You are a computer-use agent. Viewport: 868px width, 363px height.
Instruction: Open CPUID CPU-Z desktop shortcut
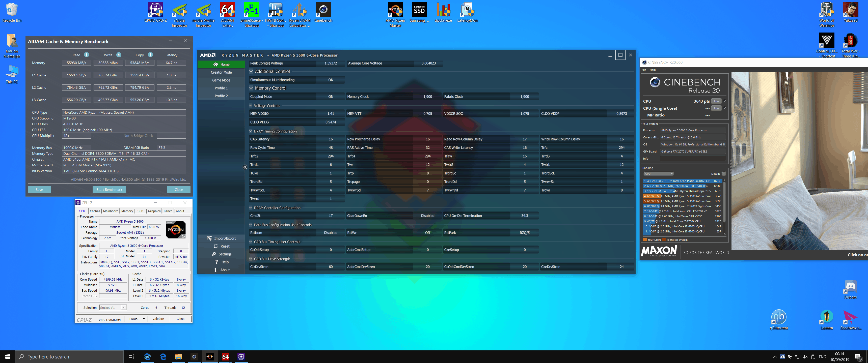[x=155, y=12]
